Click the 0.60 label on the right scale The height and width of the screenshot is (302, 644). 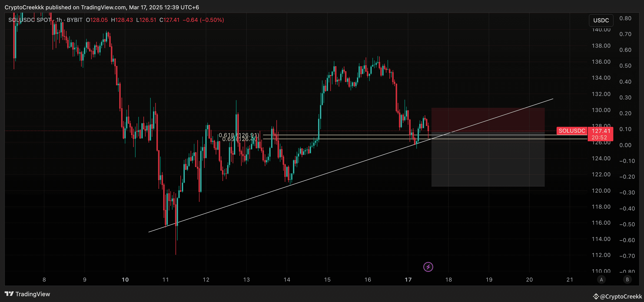tap(625, 50)
